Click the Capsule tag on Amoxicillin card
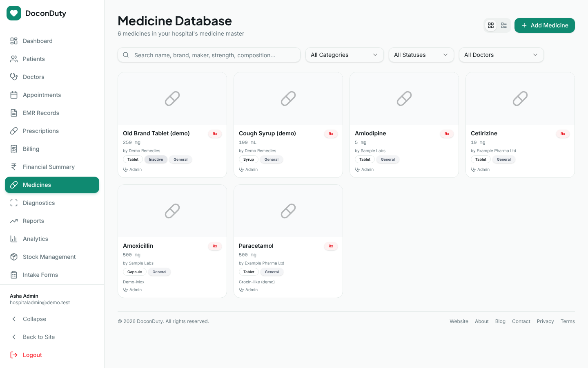 coord(135,272)
